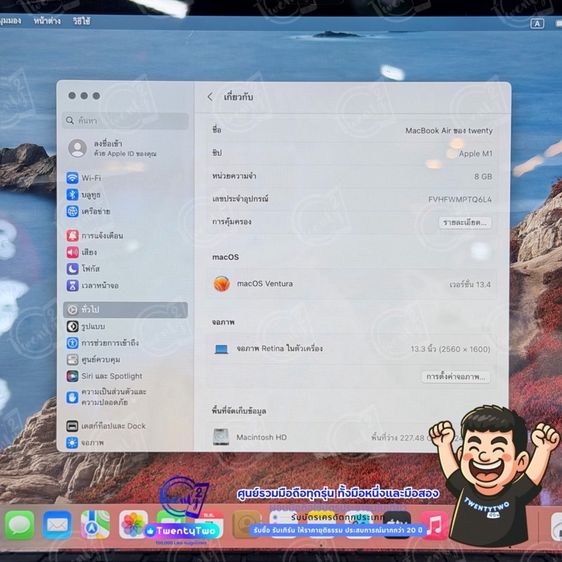Open Accessibility (การช่วยการเข้าถึง) settings
Image resolution: width=562 pixels, height=562 pixels.
(103, 343)
